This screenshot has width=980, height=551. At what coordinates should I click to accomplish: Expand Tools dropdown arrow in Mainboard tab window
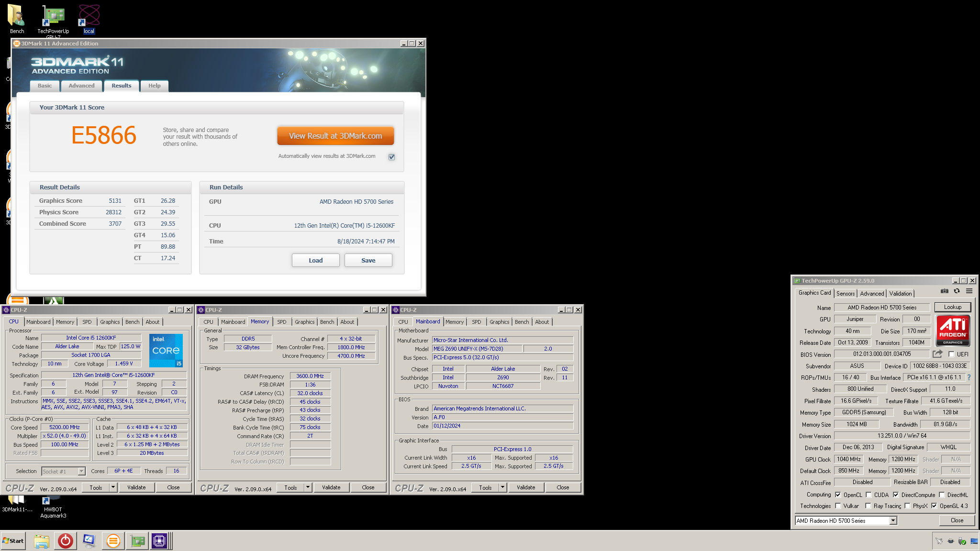coord(503,487)
